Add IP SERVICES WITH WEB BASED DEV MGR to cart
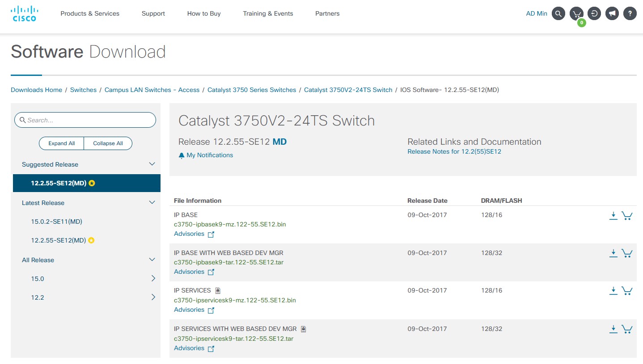The image size is (643, 364). pyautogui.click(x=627, y=329)
